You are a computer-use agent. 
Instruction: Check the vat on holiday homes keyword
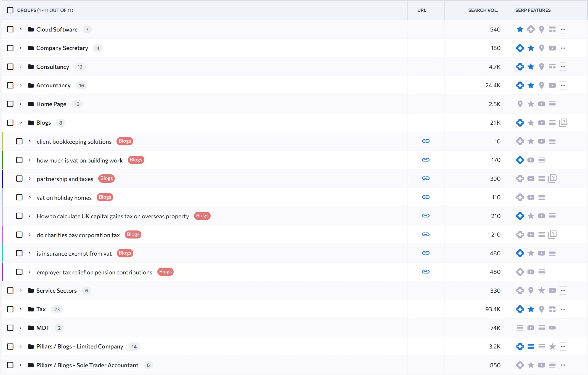coord(19,197)
